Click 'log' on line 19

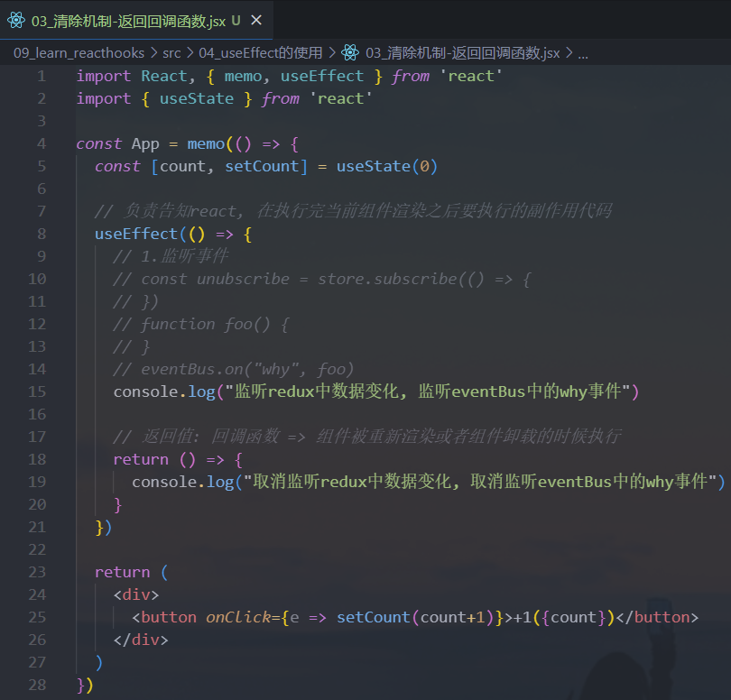tap(220, 483)
